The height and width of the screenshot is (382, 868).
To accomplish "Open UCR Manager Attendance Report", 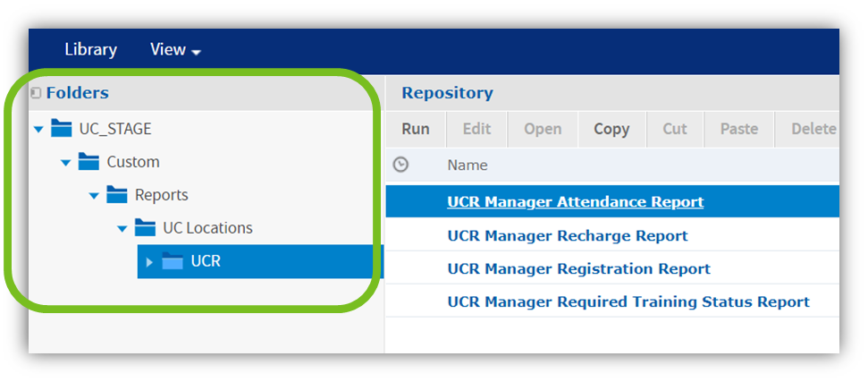I will (x=575, y=202).
